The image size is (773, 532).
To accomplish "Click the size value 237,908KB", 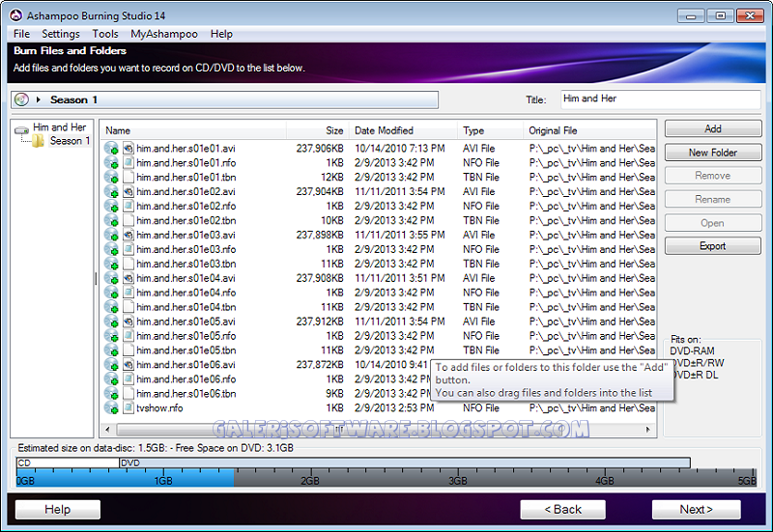I will [320, 278].
